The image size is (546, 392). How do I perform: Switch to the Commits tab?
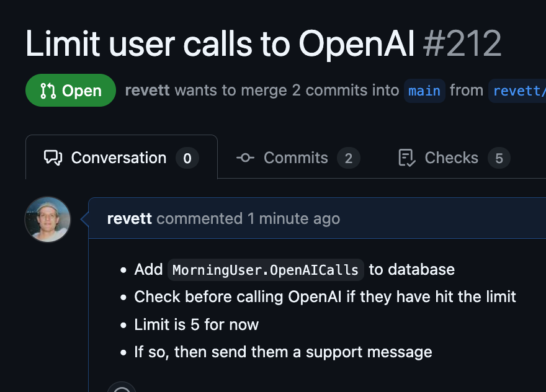[298, 158]
